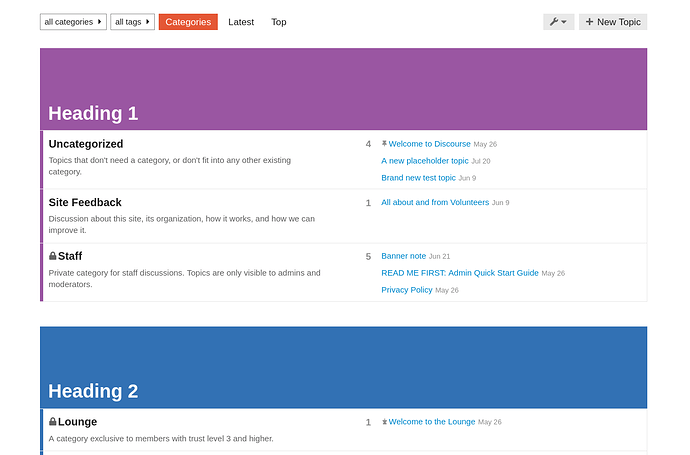Click May 26 date beside Admin Quick Start Guide
The image size is (690, 455).
553,273
